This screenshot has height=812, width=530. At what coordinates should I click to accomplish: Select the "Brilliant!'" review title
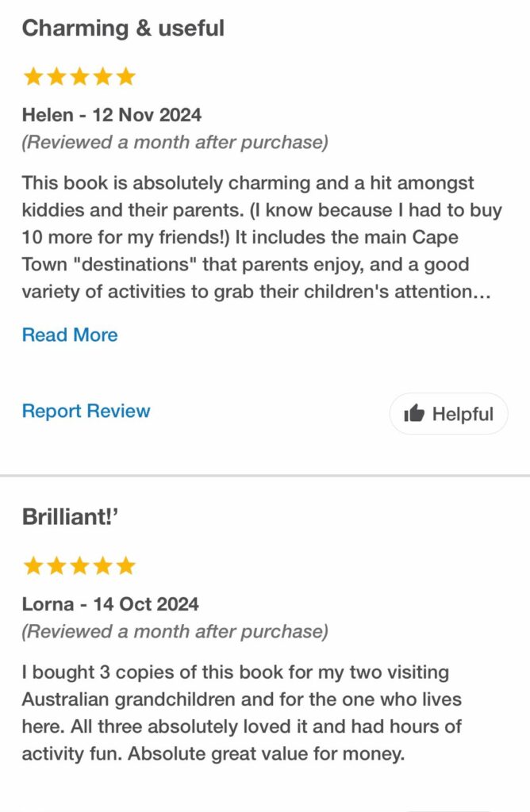point(71,518)
